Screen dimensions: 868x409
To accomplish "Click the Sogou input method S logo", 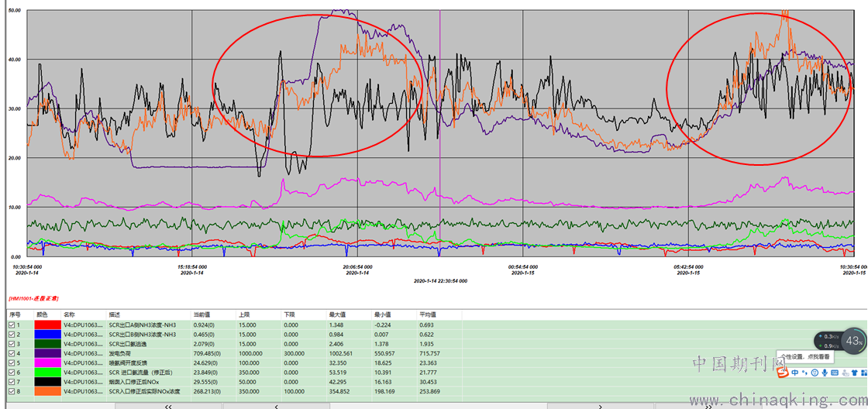I will click(x=783, y=372).
